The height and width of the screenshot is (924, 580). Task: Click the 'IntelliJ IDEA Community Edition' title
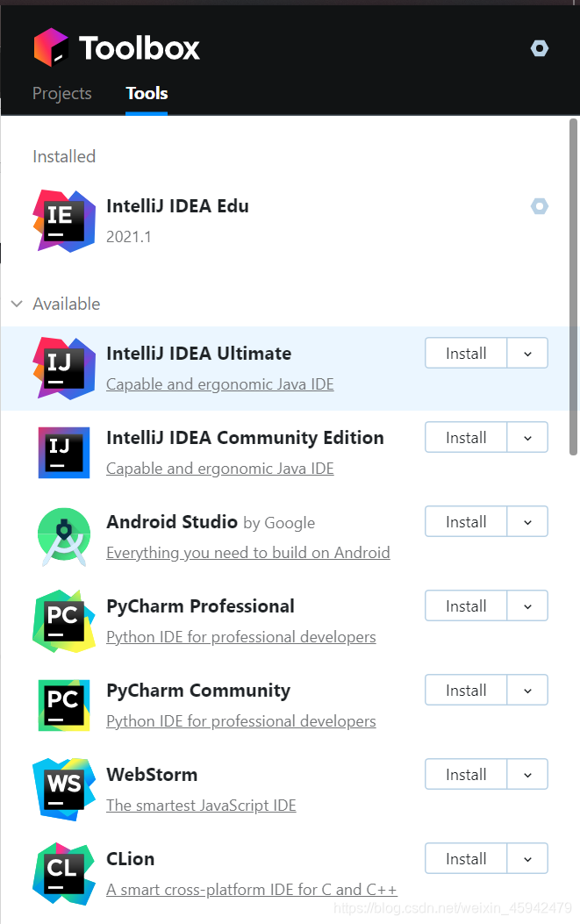tap(245, 438)
